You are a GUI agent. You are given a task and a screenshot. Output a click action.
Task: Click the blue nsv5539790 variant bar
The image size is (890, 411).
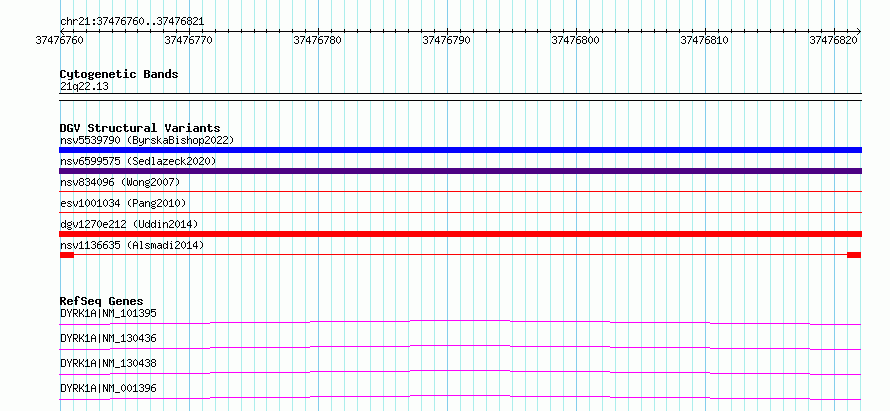[460, 150]
